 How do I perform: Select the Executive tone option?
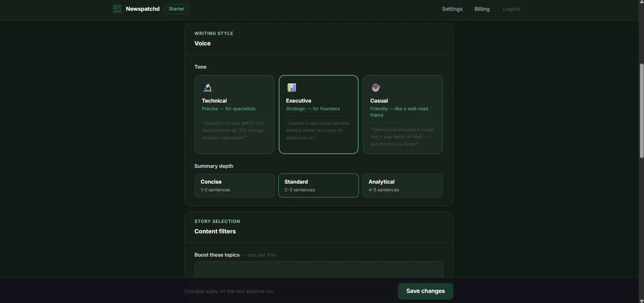[x=318, y=114]
